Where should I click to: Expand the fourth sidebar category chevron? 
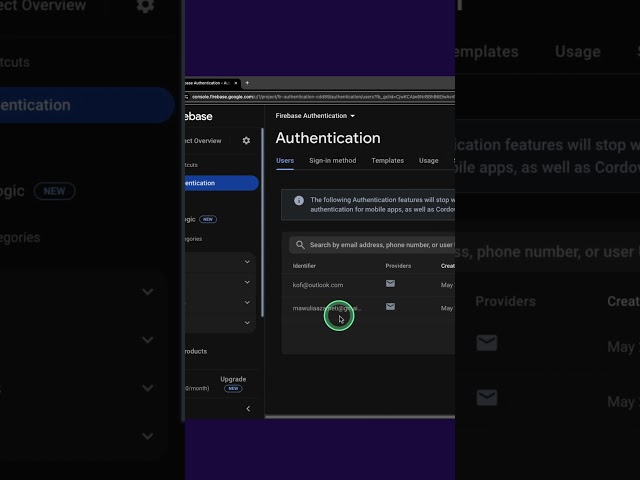(x=247, y=322)
